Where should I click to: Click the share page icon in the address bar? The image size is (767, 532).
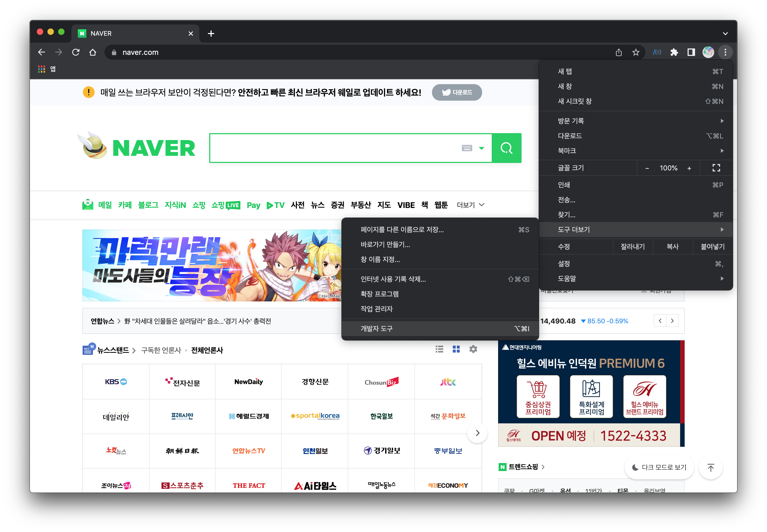pos(619,52)
